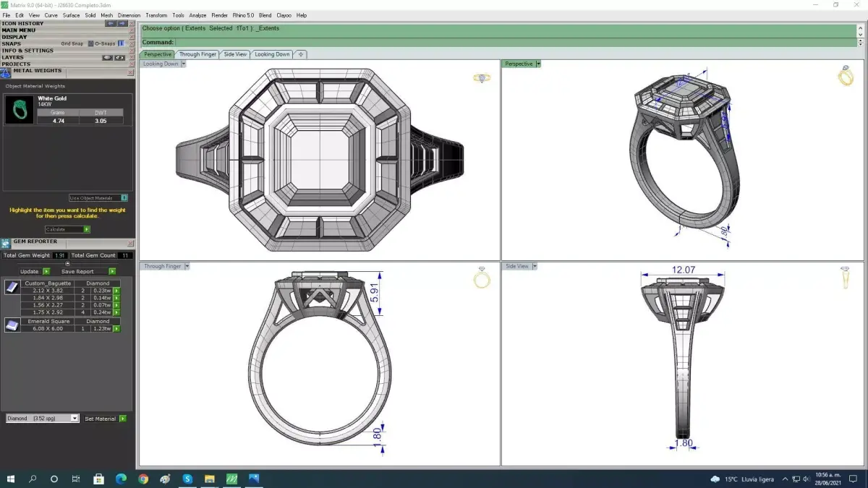Open the notification center icon

point(854,479)
